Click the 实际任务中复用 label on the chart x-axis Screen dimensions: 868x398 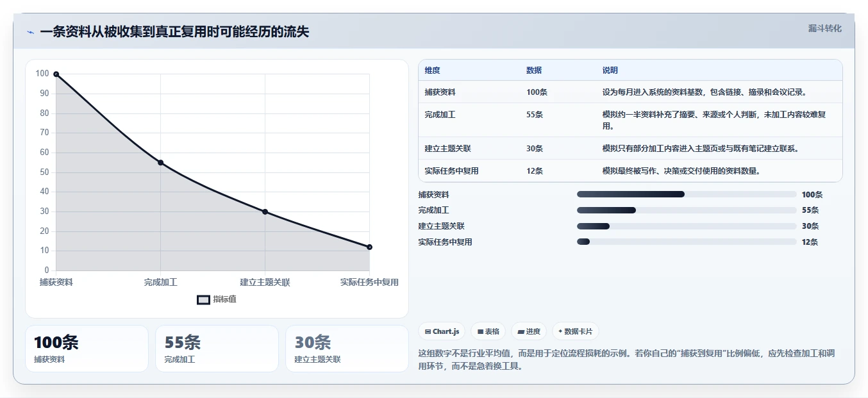pyautogui.click(x=369, y=282)
